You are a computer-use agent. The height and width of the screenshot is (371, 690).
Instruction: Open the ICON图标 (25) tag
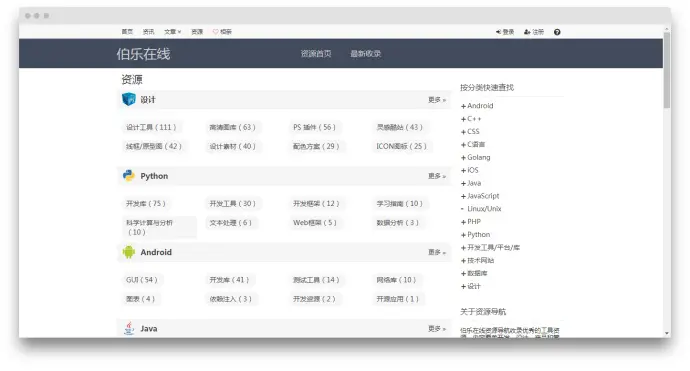401,146
